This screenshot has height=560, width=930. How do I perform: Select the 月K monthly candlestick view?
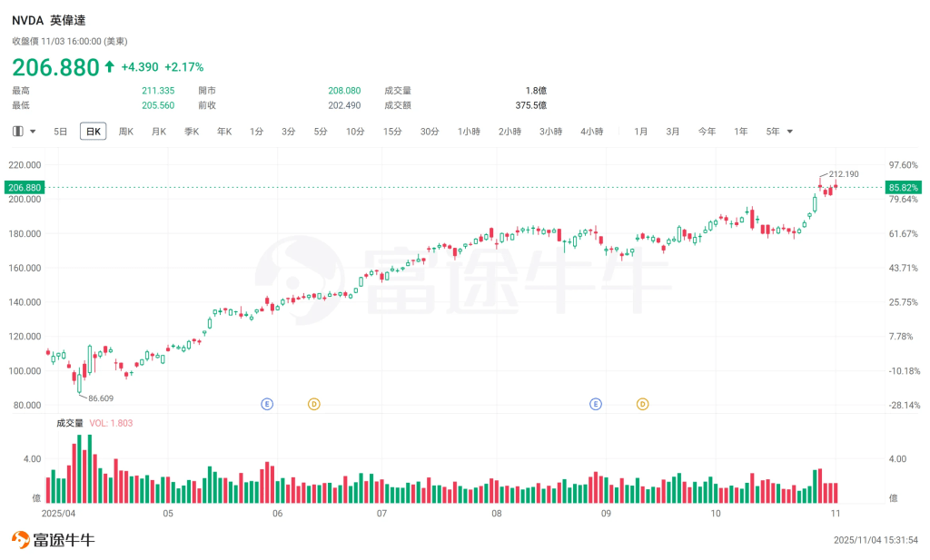tap(158, 131)
